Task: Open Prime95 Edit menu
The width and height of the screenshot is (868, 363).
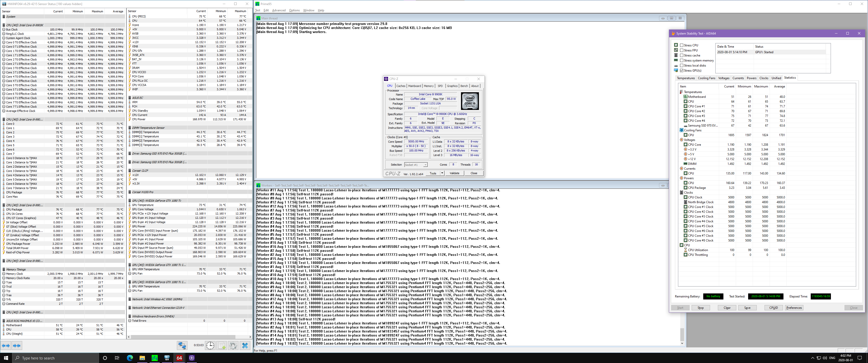Action: pos(266,10)
